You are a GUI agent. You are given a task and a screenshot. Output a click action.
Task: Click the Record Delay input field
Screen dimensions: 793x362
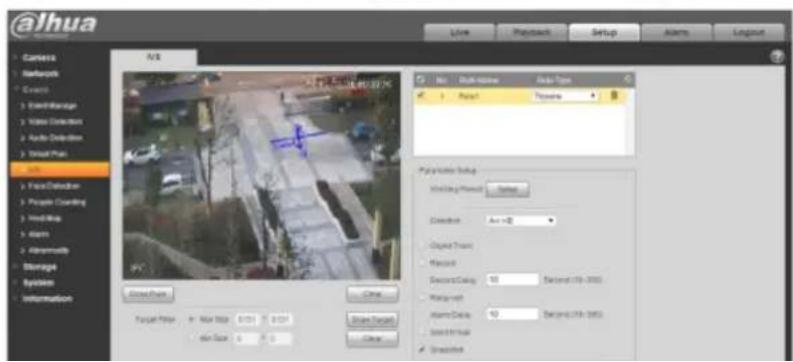(x=512, y=280)
